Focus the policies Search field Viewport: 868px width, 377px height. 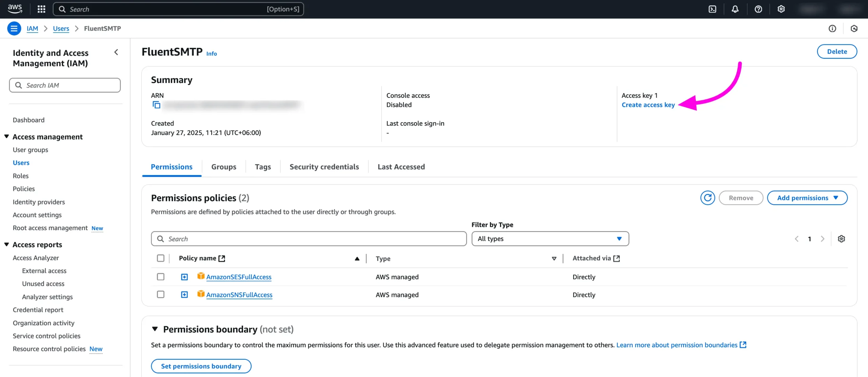click(x=309, y=239)
